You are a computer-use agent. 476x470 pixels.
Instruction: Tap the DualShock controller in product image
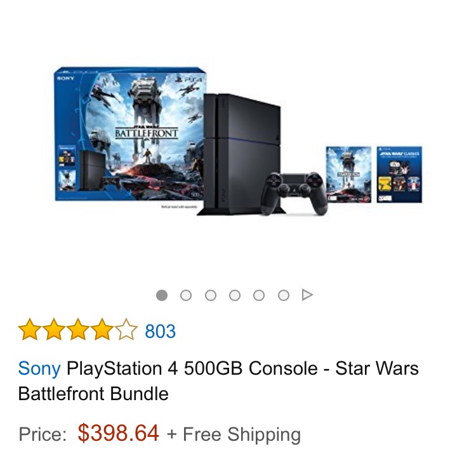point(294,192)
